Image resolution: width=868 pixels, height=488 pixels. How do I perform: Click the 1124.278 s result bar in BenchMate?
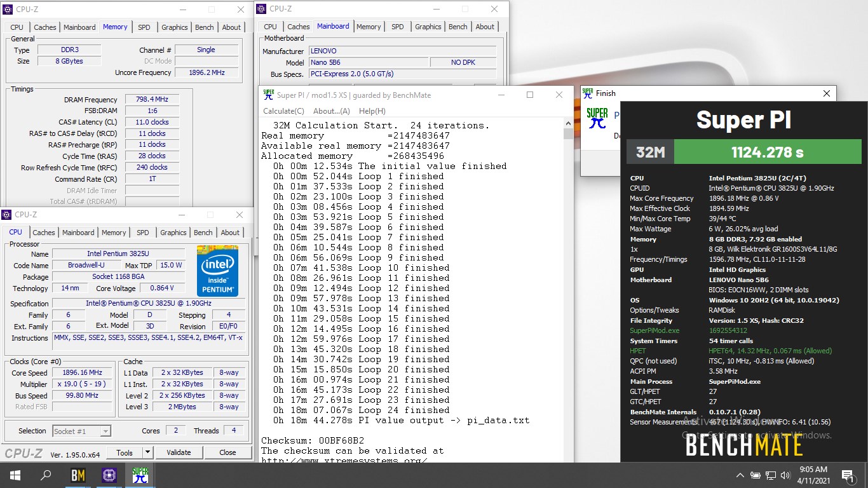pyautogui.click(x=767, y=152)
